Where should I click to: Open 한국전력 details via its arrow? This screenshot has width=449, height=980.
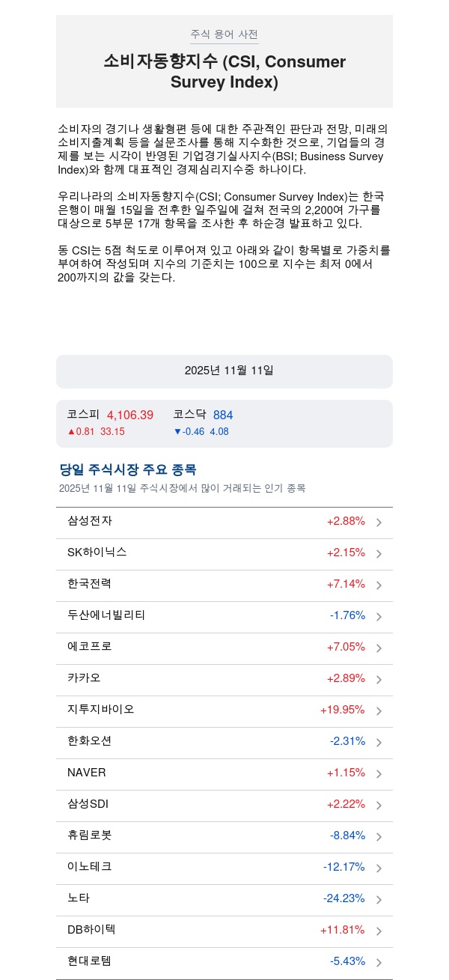379,585
